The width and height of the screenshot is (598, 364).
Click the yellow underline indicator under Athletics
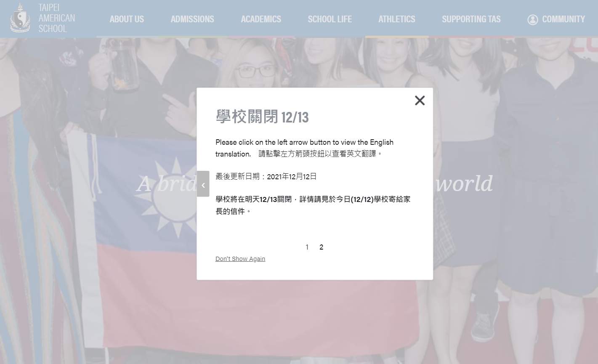click(x=396, y=37)
